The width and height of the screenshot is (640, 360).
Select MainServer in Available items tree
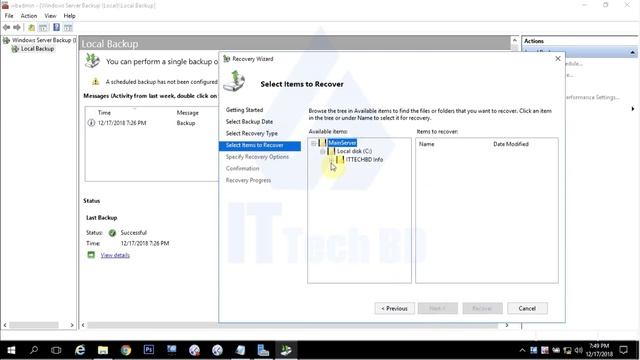point(342,142)
